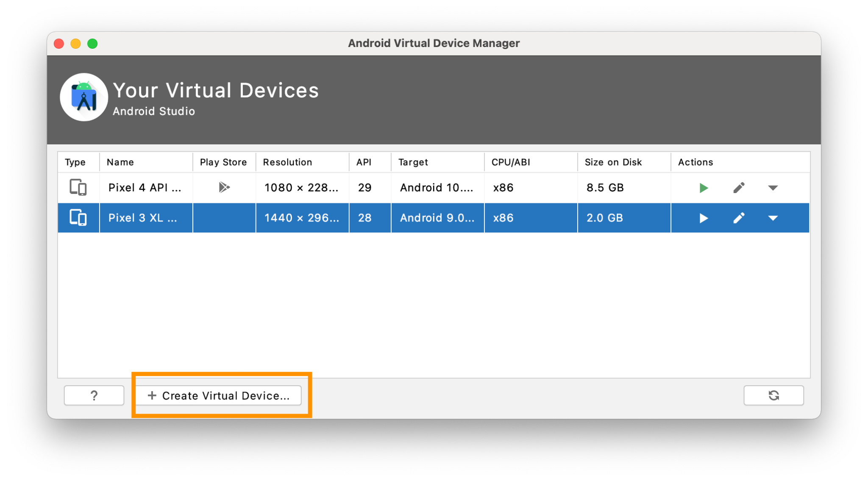
Task: Open actions dropdown for Pixel 3 XL row
Action: coord(773,218)
